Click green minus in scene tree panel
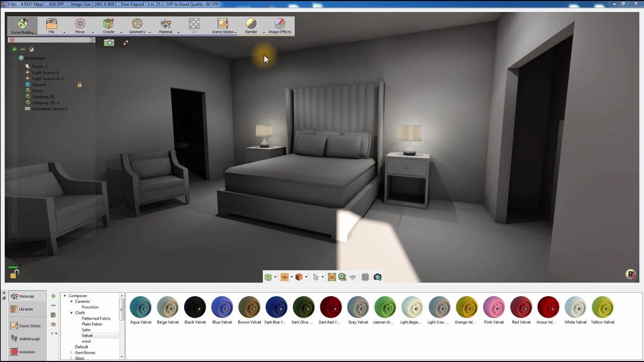 tap(23, 49)
